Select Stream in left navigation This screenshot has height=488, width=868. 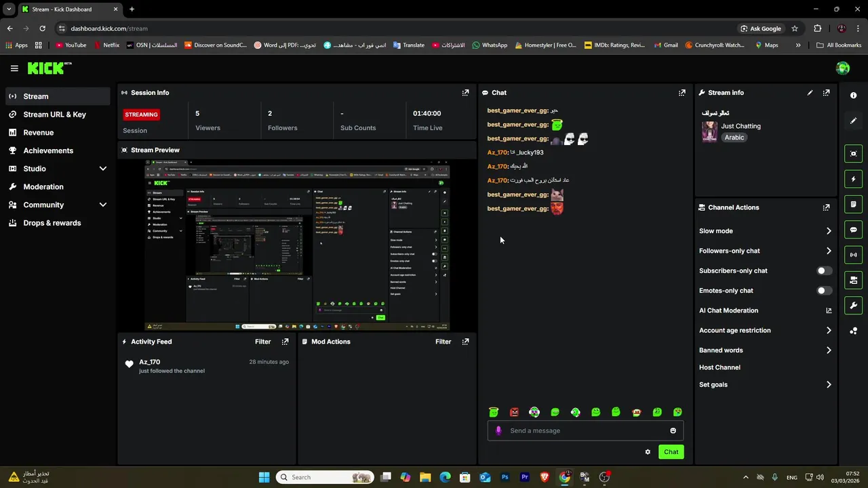58,96
